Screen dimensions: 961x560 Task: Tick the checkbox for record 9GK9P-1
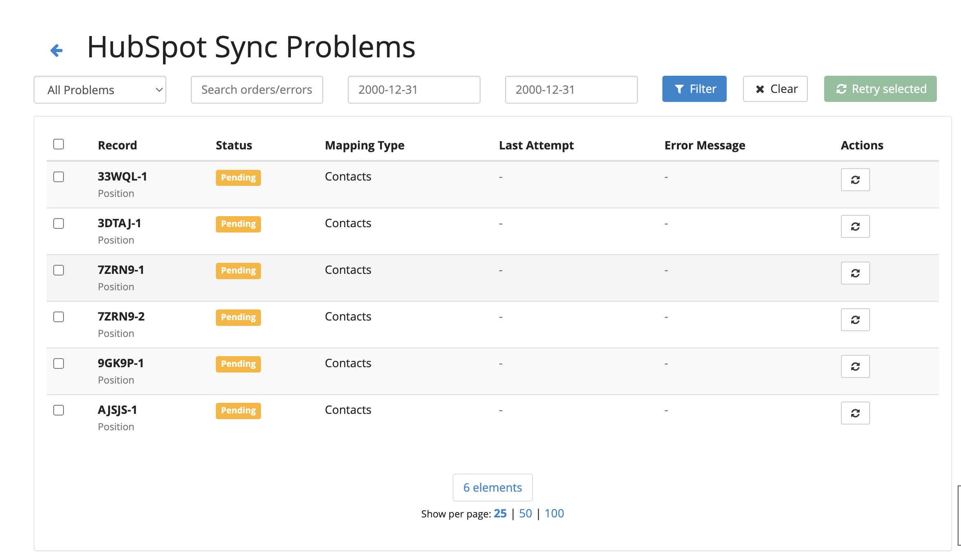59,364
